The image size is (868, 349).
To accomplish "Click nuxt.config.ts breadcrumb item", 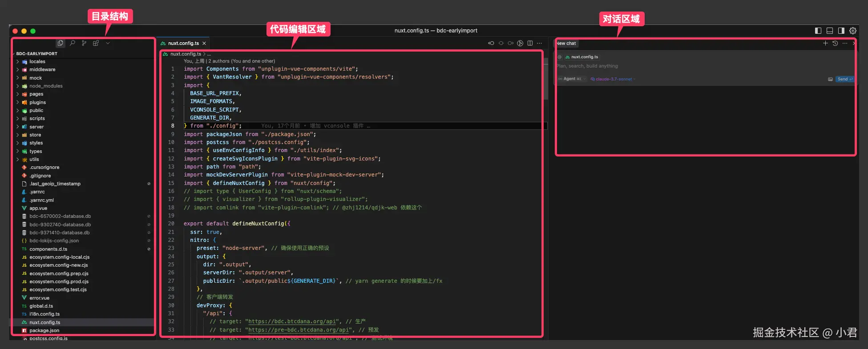I will pyautogui.click(x=186, y=54).
